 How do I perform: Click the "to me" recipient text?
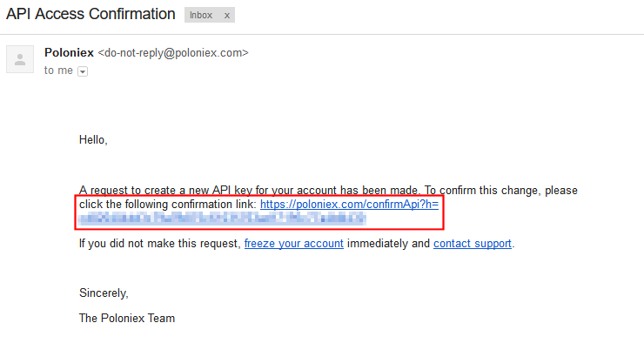[x=59, y=71]
